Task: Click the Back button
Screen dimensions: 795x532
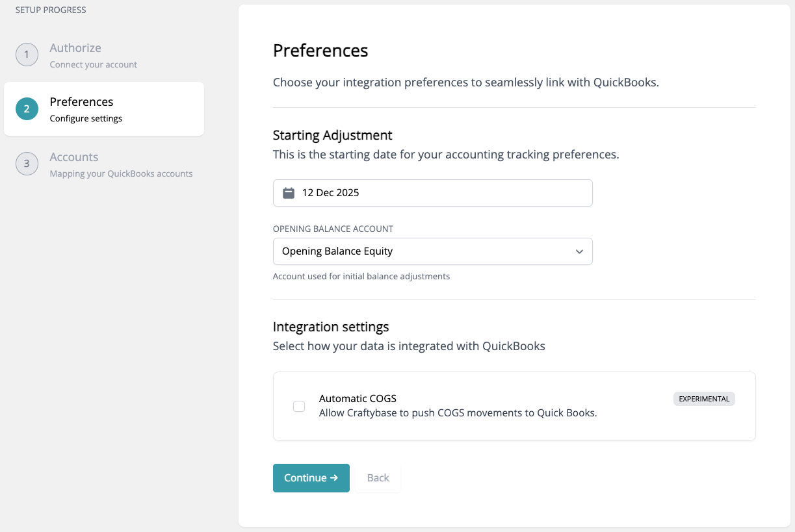Action: [x=378, y=478]
